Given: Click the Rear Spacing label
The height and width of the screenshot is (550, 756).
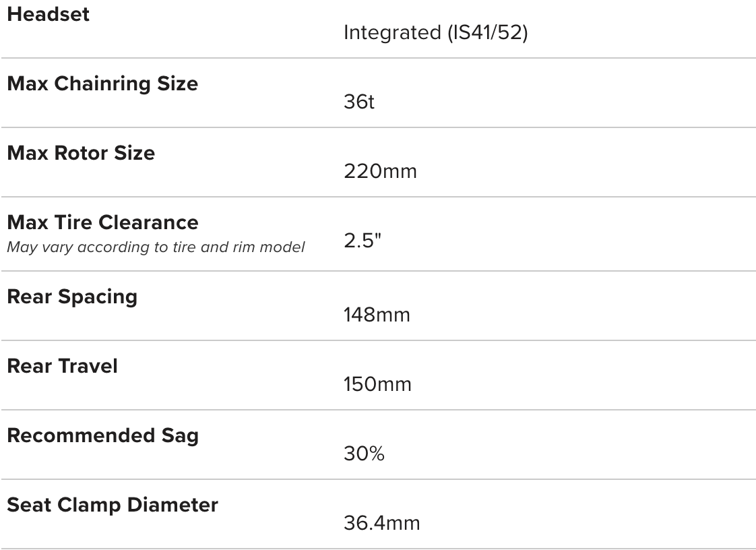Looking at the screenshot, I should tap(72, 297).
